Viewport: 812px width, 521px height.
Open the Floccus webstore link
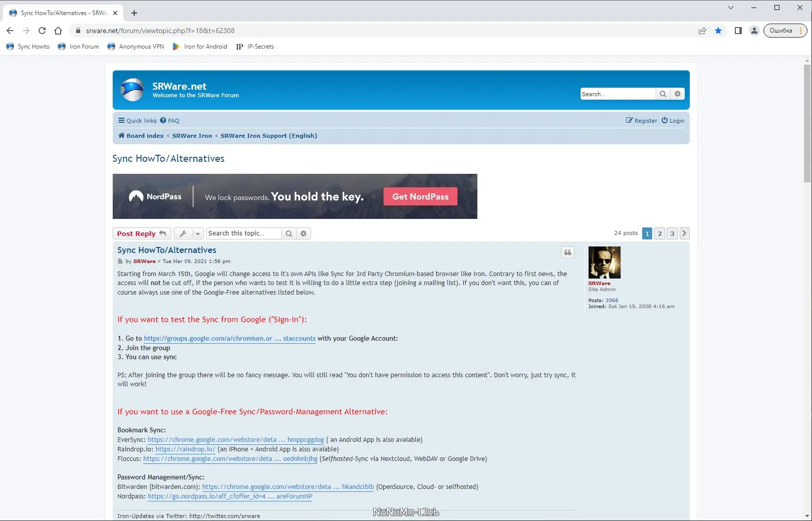pos(230,459)
